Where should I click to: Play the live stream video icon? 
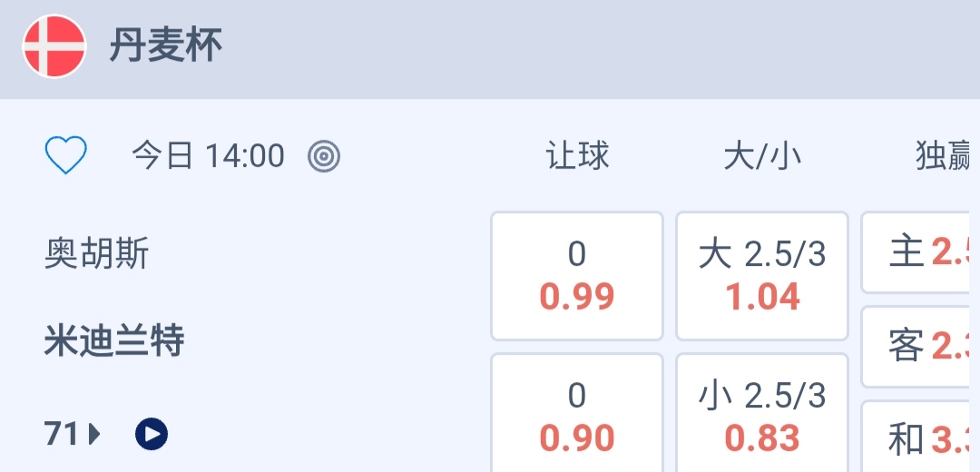click(x=152, y=435)
